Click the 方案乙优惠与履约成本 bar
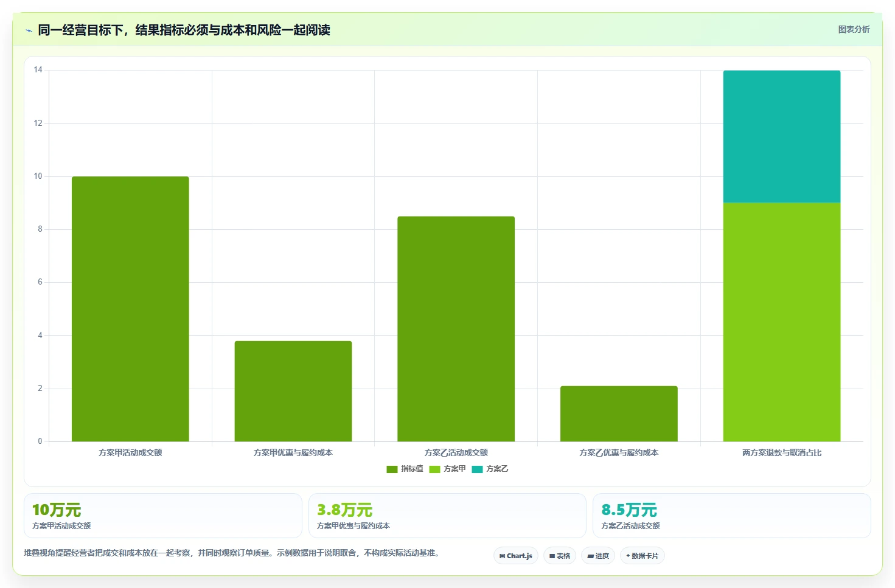Screen dimensions: 895x588 point(619,413)
